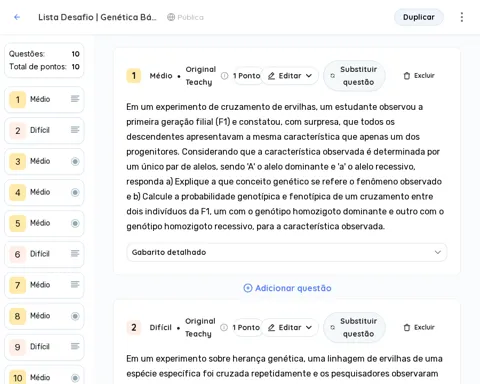Screen dimensions: 480x384
Task: Click multiple-choice icon on sidebar question 3
Action: [x=75, y=162]
